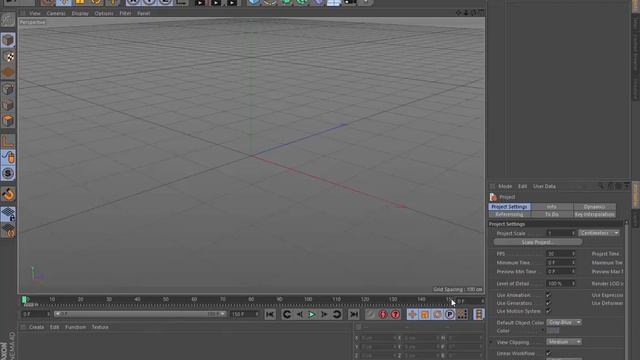The image size is (640, 360).
Task: Click the Level of Detail 100% field
Action: coord(560,283)
